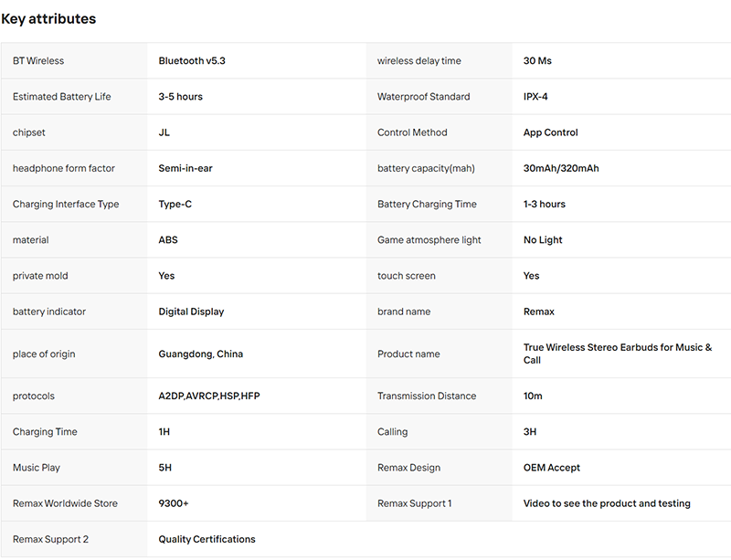This screenshot has width=731, height=560.
Task: Click the ABS material value
Action: (x=168, y=239)
